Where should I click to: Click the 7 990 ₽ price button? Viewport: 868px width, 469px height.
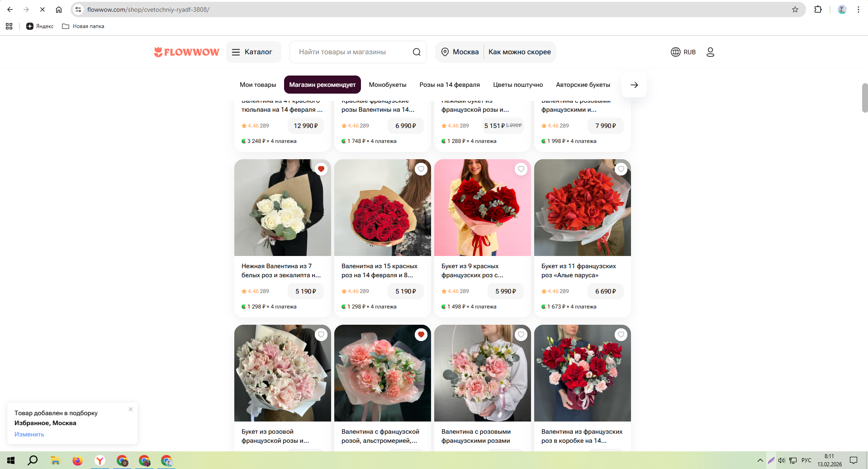point(606,126)
